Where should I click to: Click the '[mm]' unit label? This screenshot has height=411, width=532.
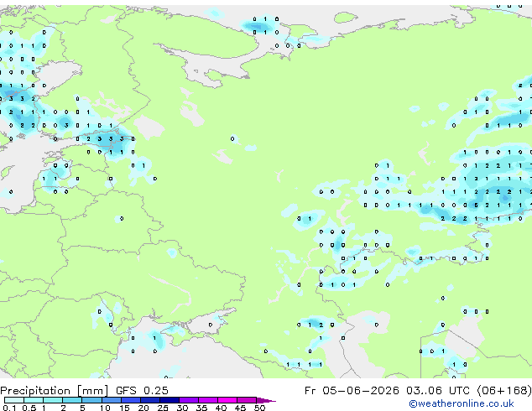[92, 391]
